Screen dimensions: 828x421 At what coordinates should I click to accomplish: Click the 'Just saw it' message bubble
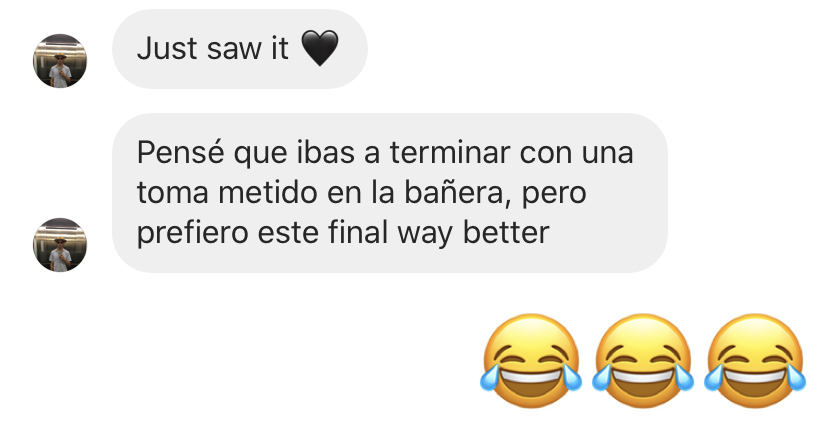[240, 49]
